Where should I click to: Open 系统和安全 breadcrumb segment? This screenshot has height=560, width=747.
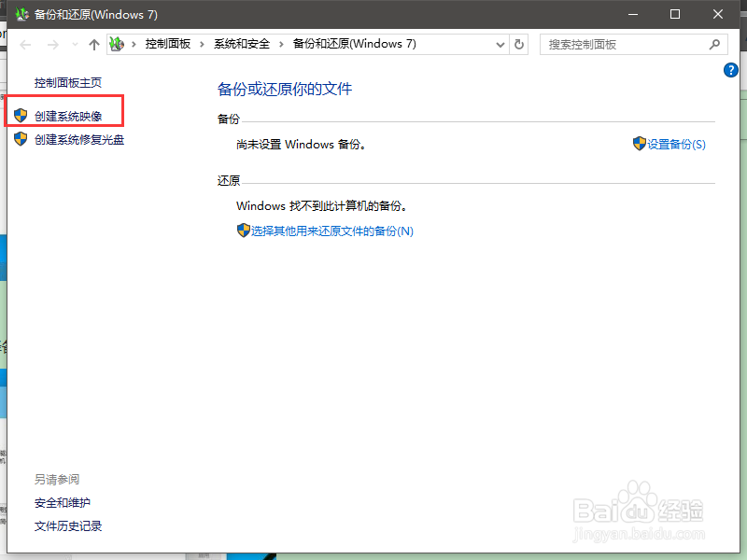[242, 44]
